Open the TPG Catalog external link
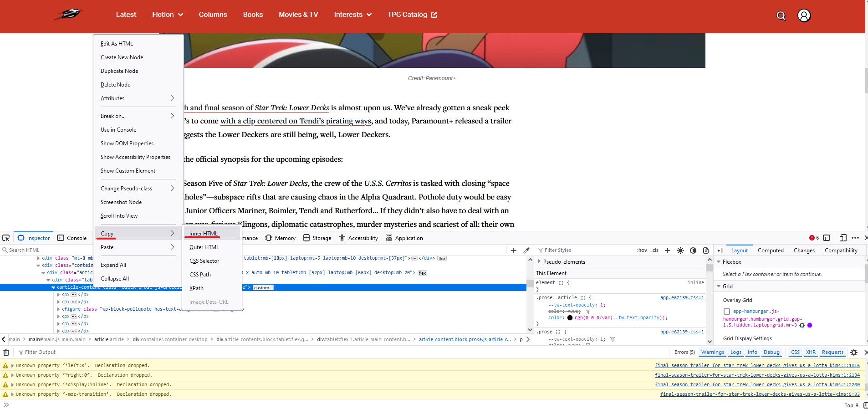The width and height of the screenshot is (868, 414). click(x=412, y=15)
